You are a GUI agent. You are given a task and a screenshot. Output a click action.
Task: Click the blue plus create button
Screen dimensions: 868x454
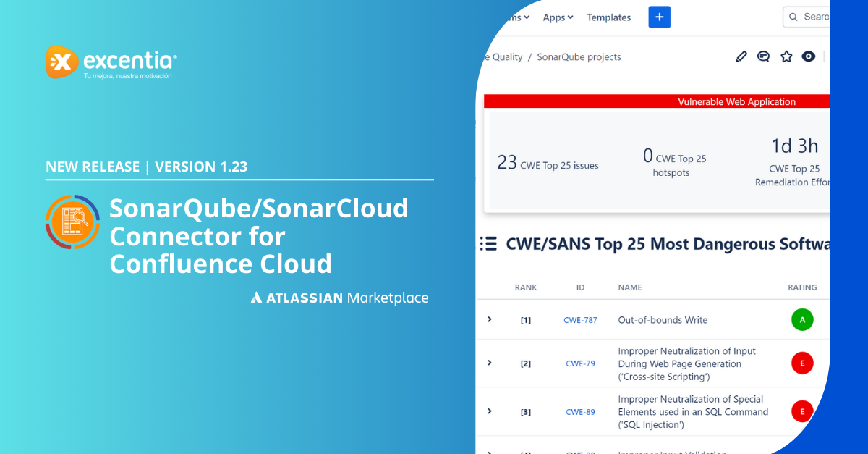(660, 17)
